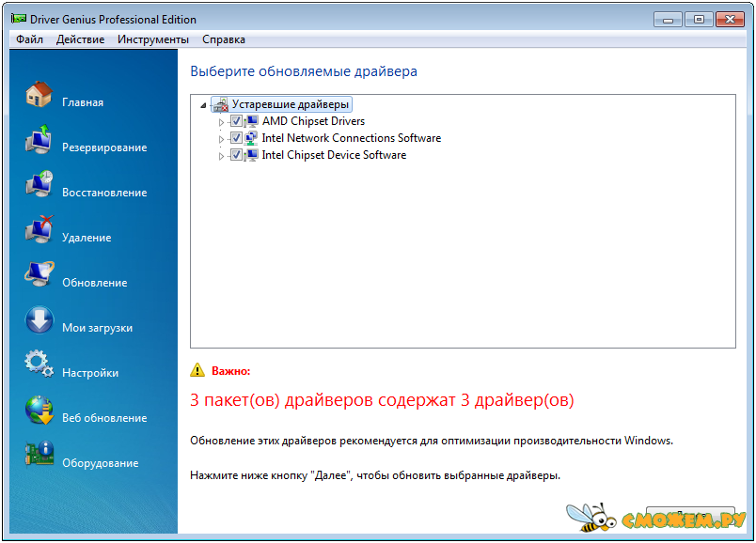This screenshot has height=543, width=756.
Task: Click Intel Chipset Device Software icon
Action: 251,155
